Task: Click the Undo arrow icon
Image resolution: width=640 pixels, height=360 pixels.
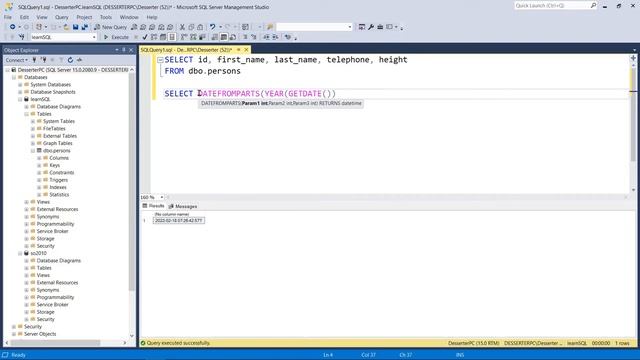Action: [x=213, y=27]
